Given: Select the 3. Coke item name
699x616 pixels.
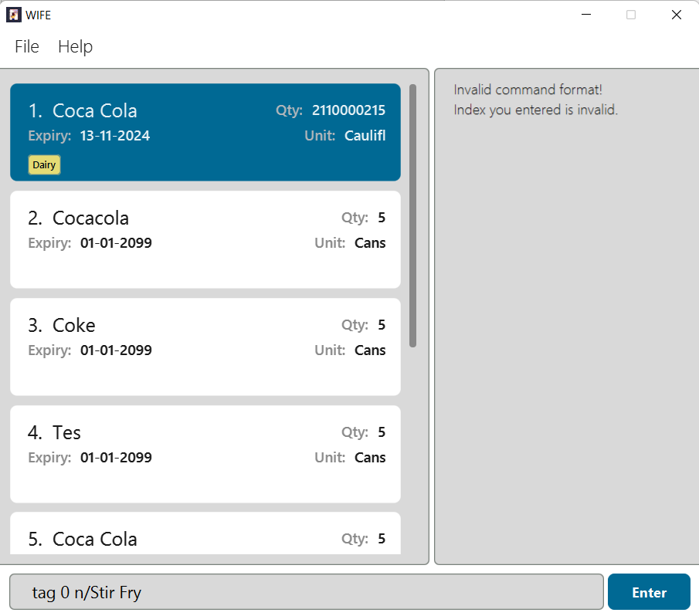Looking at the screenshot, I should [x=74, y=326].
